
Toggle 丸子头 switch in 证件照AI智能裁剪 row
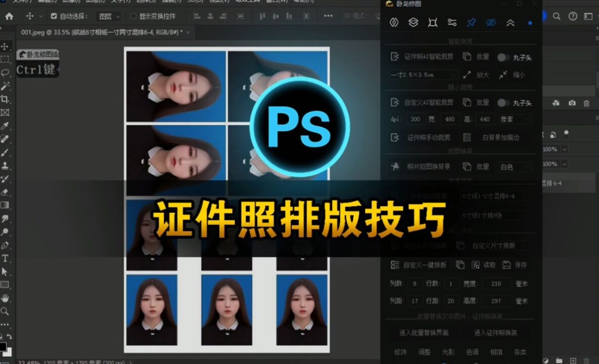click(503, 57)
